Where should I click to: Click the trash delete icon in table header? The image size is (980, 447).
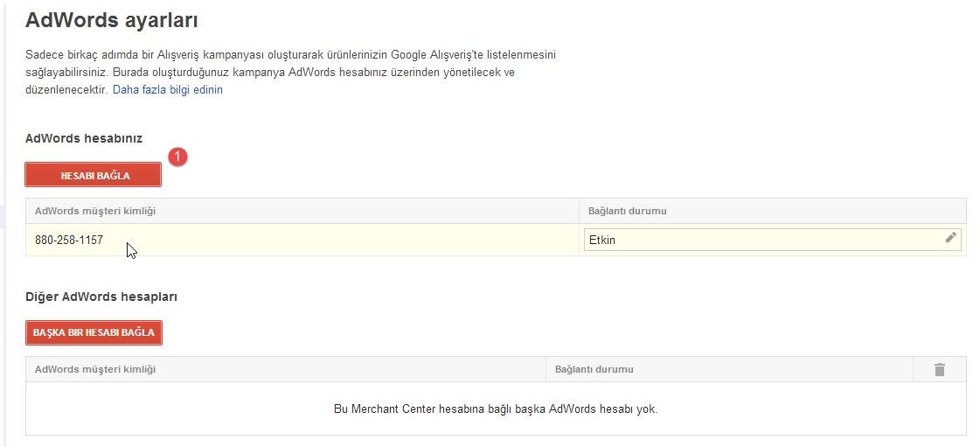940,370
